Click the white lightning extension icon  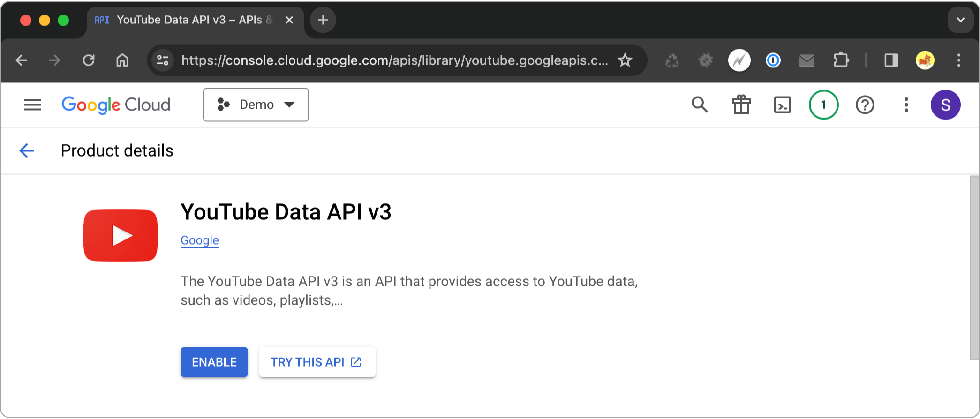739,60
